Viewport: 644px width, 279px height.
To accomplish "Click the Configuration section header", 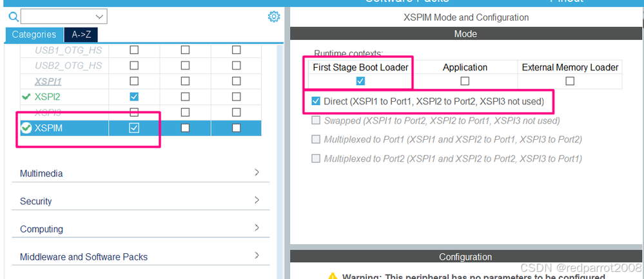I will [x=465, y=257].
